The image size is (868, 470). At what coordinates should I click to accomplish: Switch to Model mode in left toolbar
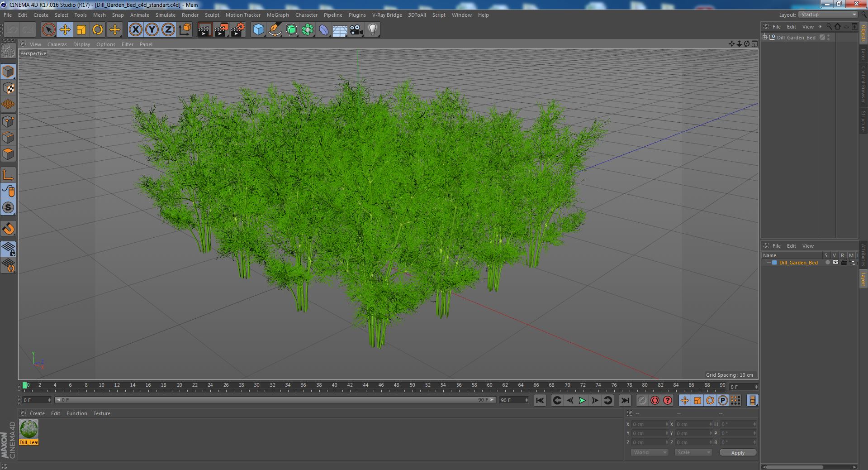(x=8, y=72)
